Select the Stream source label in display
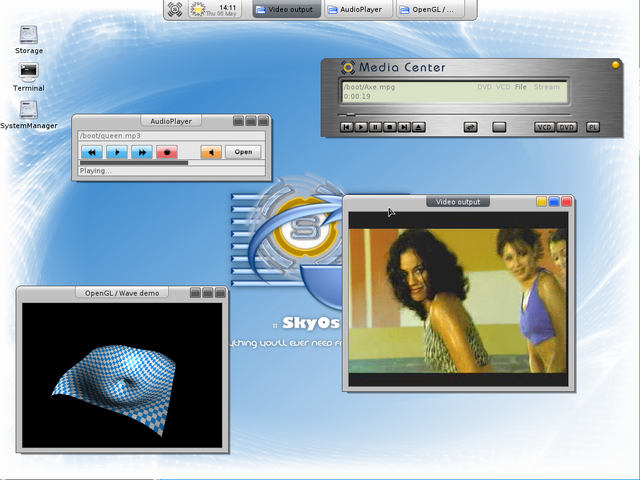 pyautogui.click(x=547, y=87)
